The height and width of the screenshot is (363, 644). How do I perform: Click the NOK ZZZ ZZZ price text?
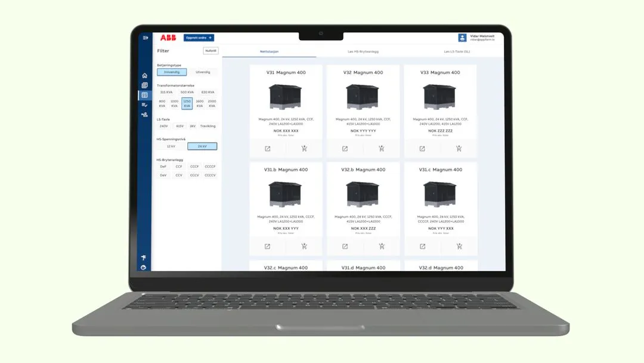[440, 131]
